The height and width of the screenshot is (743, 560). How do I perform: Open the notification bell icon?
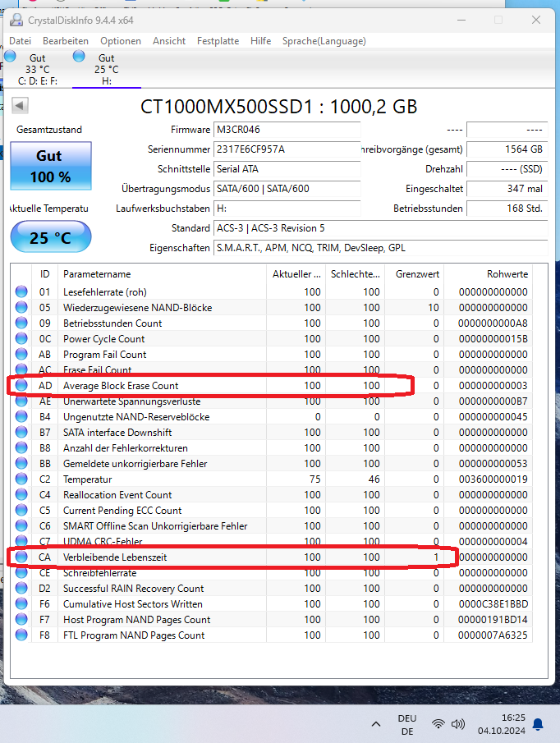(538, 724)
